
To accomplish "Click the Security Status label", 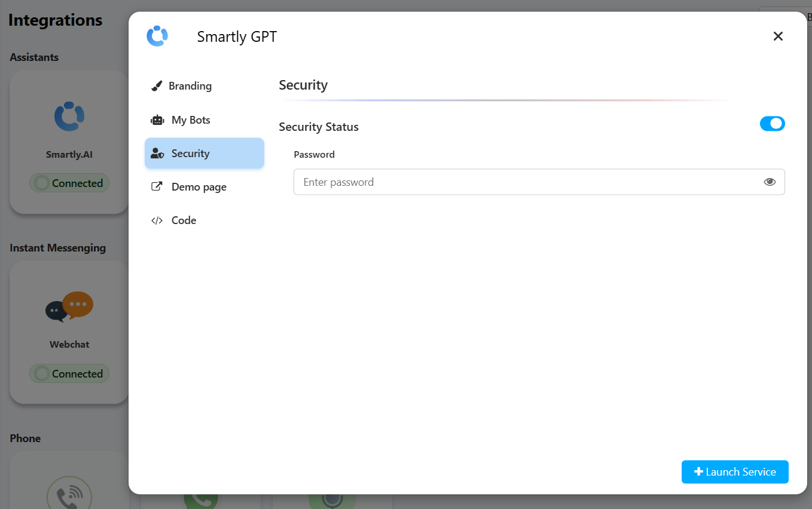I will [x=319, y=127].
